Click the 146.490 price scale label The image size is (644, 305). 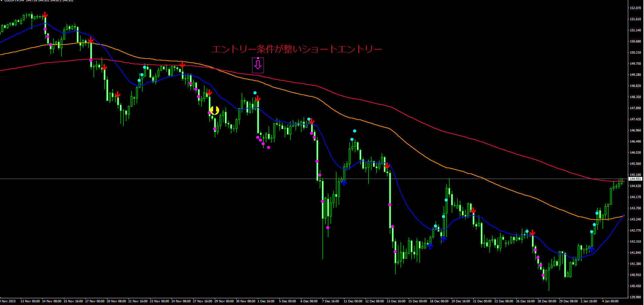tap(635, 142)
